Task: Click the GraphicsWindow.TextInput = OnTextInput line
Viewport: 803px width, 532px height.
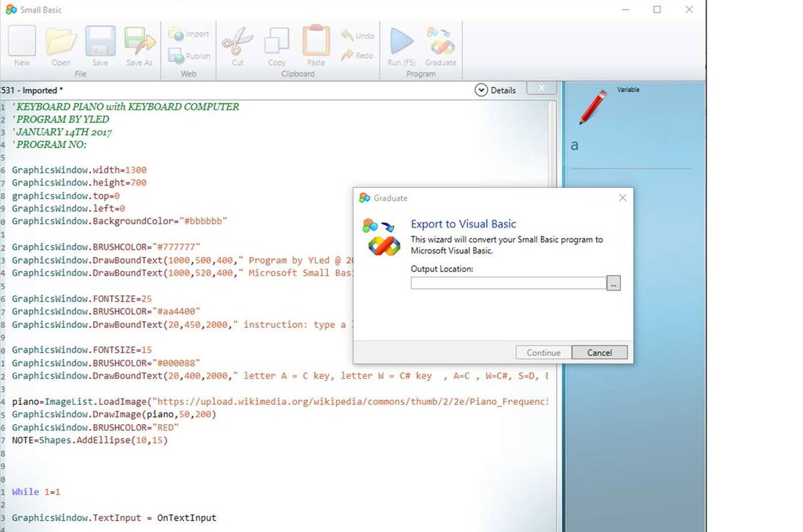Action: tap(114, 518)
